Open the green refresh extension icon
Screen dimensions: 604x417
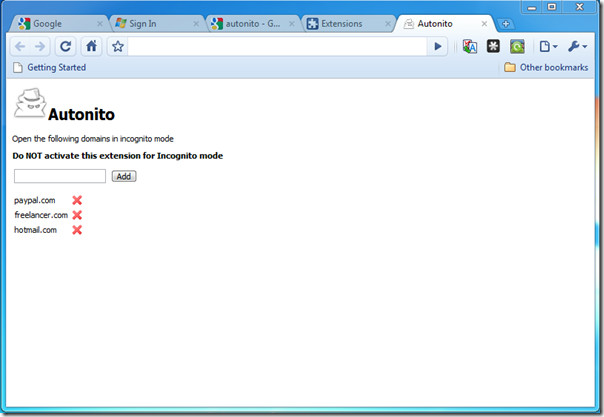pyautogui.click(x=517, y=47)
